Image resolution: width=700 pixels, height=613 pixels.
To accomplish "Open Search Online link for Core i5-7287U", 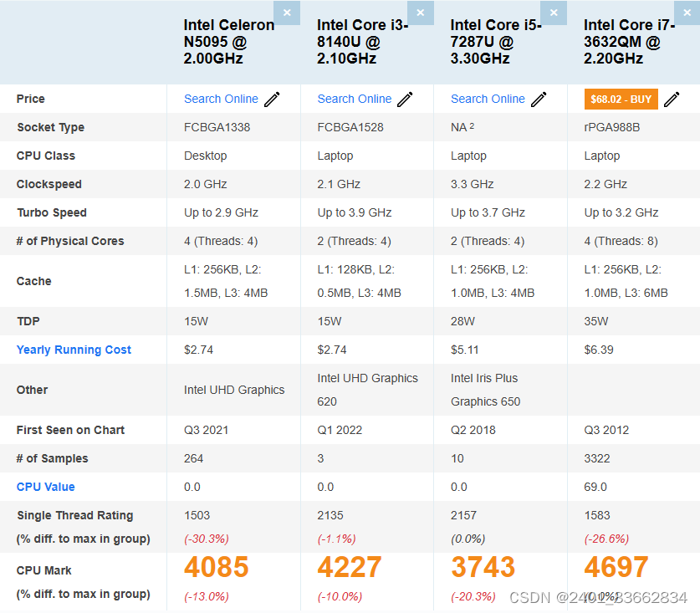I will coord(488,99).
